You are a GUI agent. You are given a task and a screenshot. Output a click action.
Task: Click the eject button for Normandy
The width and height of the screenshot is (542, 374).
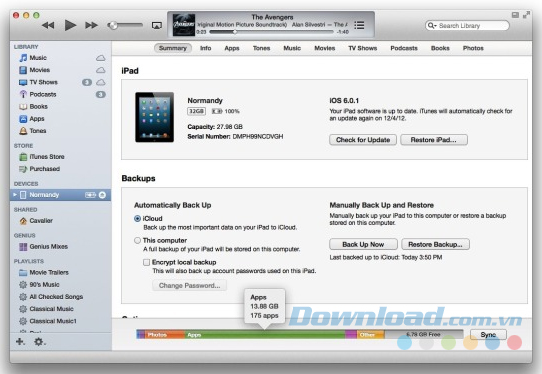[x=102, y=195]
